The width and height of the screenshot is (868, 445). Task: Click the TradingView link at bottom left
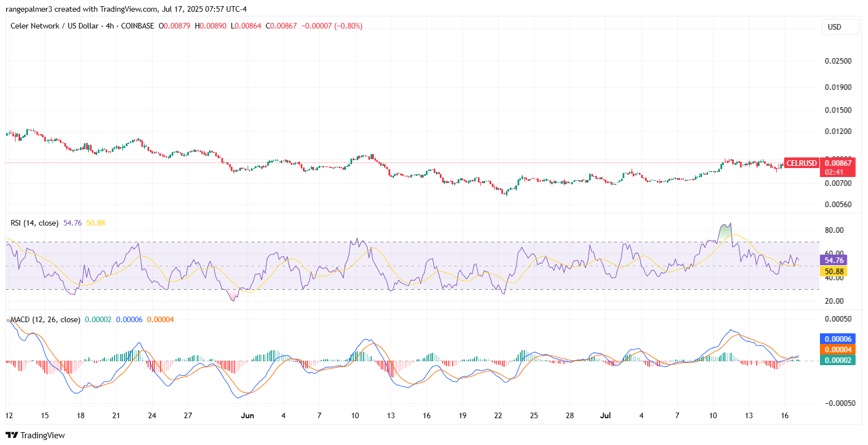(44, 435)
